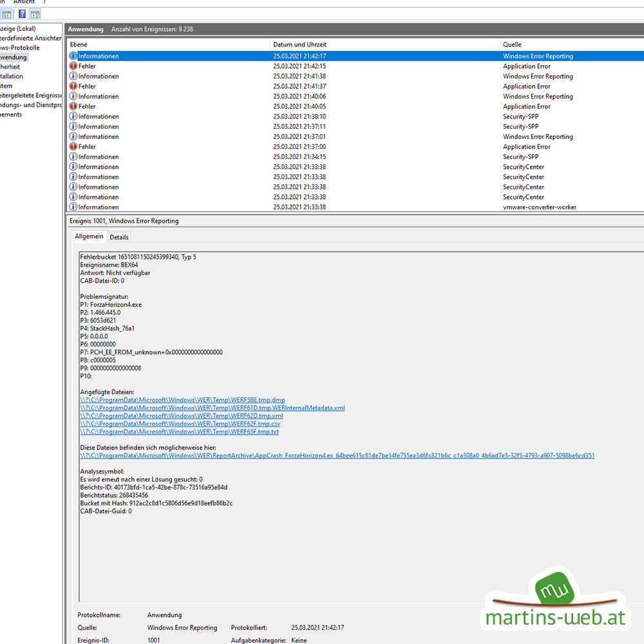Open the WERF62D.tmp.xml file link
Viewport: 644px width, 644px height.
(x=182, y=415)
